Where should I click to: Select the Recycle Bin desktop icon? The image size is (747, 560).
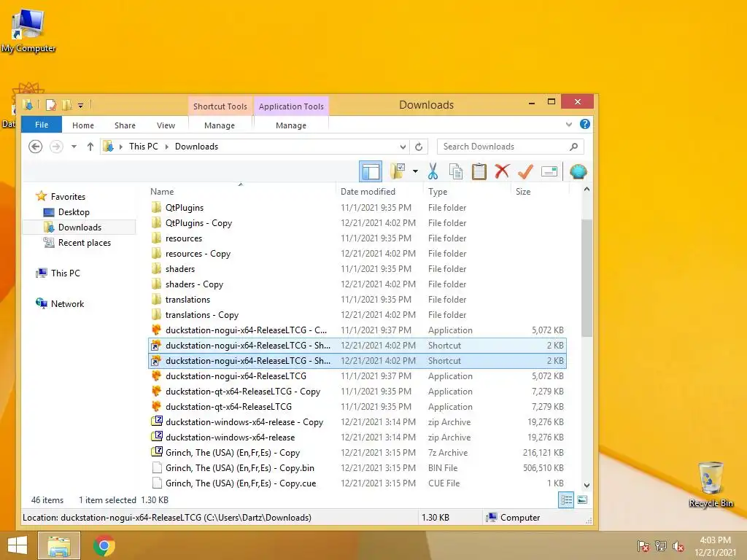click(711, 484)
